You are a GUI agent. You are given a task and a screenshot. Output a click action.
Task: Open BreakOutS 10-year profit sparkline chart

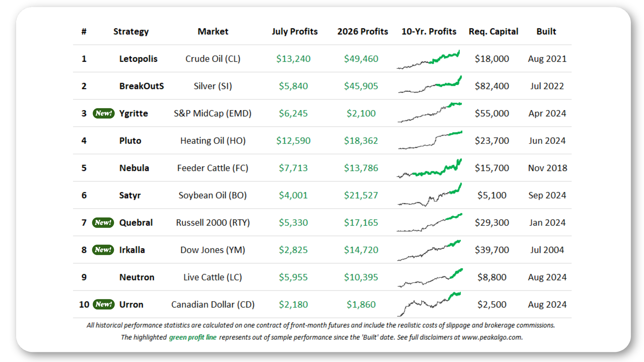click(430, 84)
